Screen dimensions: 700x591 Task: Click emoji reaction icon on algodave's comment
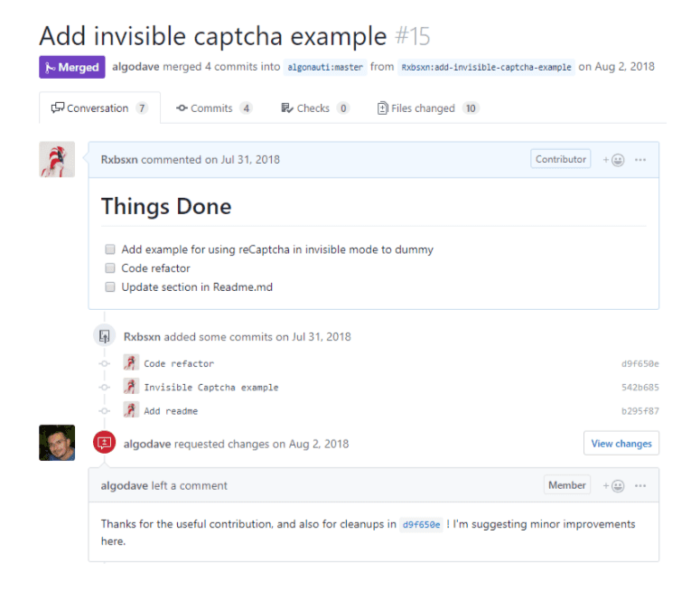[x=615, y=485]
